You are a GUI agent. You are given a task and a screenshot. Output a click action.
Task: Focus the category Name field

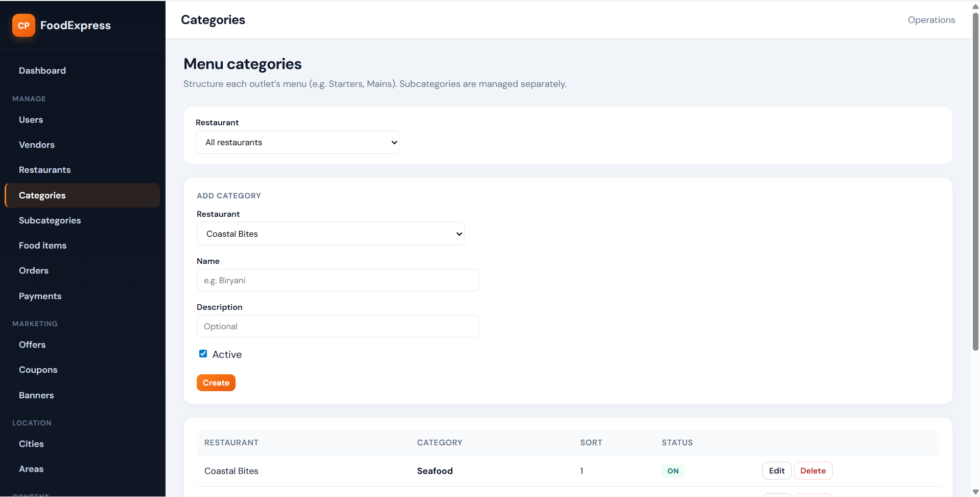click(338, 280)
